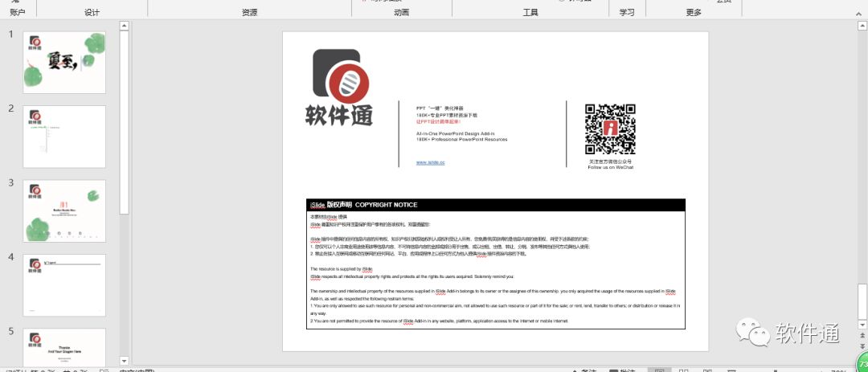Click the '设计' ribbon group label
Image resolution: width=868 pixels, height=372 pixels.
point(92,12)
